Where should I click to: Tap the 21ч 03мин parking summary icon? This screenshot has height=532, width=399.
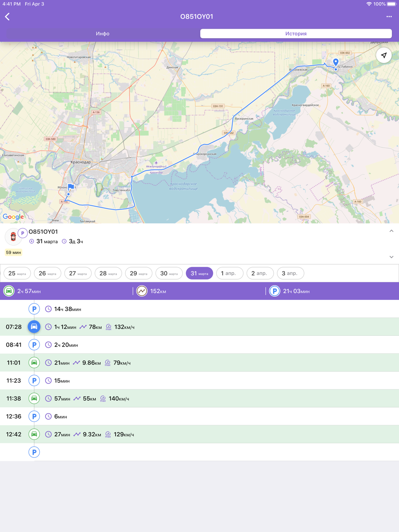275,291
